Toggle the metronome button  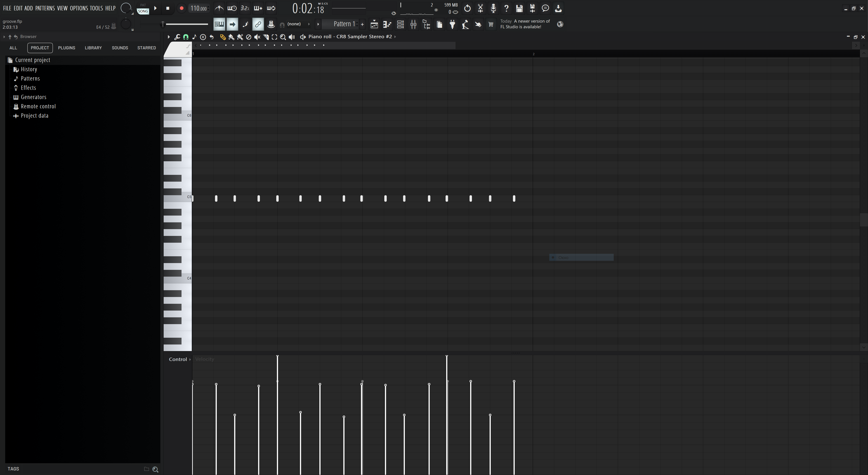pyautogui.click(x=219, y=8)
